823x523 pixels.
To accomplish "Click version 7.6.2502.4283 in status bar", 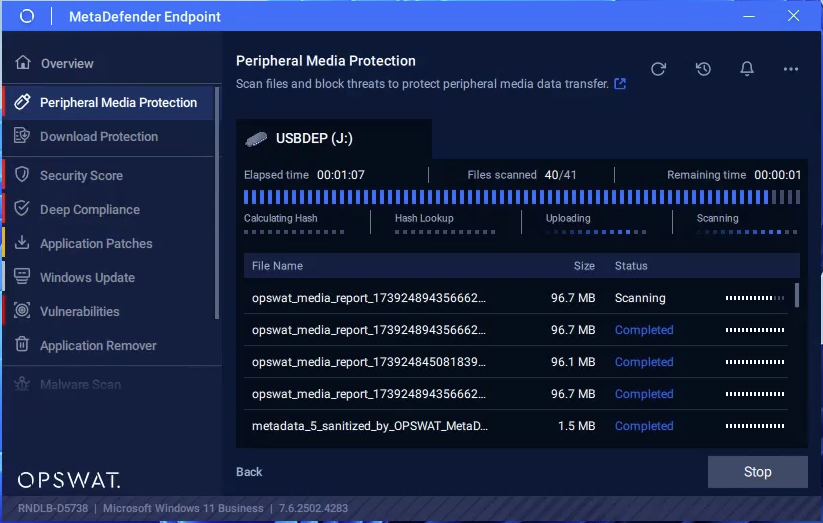I will pyautogui.click(x=313, y=508).
